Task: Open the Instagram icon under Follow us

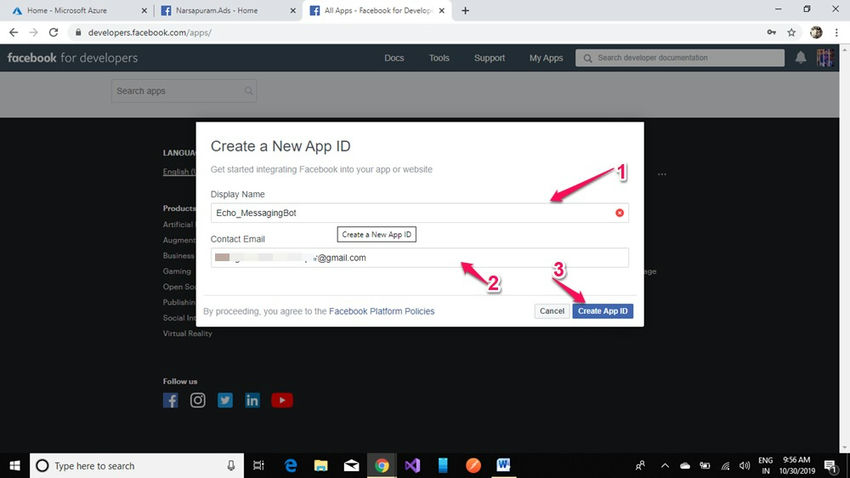Action: click(x=198, y=401)
